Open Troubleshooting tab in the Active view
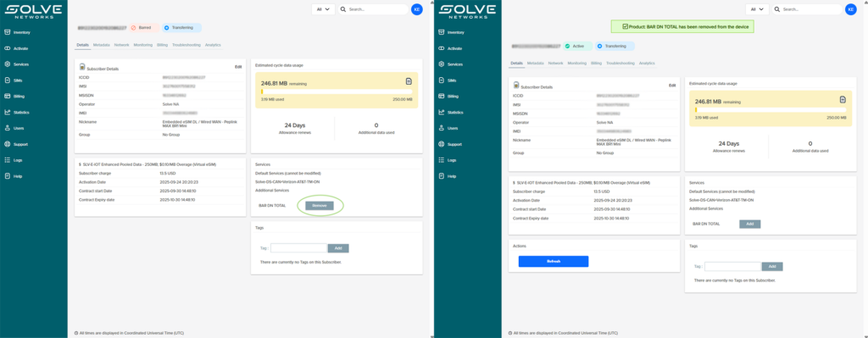This screenshot has width=868, height=338. click(620, 64)
